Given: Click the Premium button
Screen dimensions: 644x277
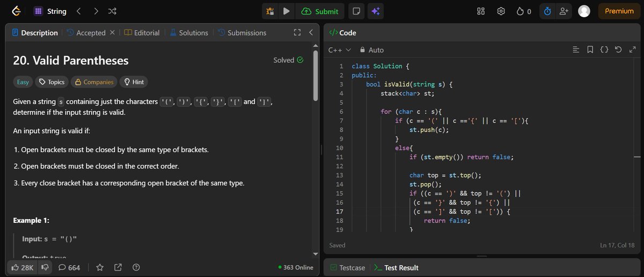Looking at the screenshot, I should tap(619, 11).
